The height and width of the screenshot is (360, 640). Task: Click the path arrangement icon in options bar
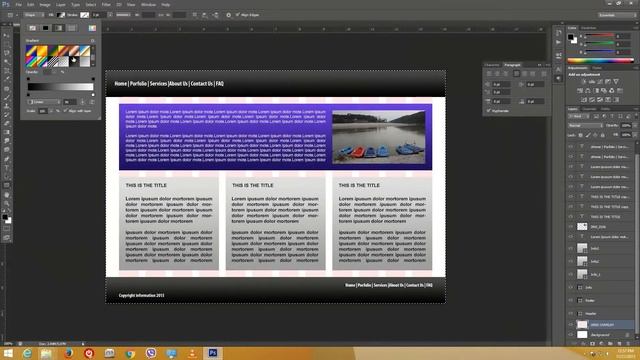point(215,15)
